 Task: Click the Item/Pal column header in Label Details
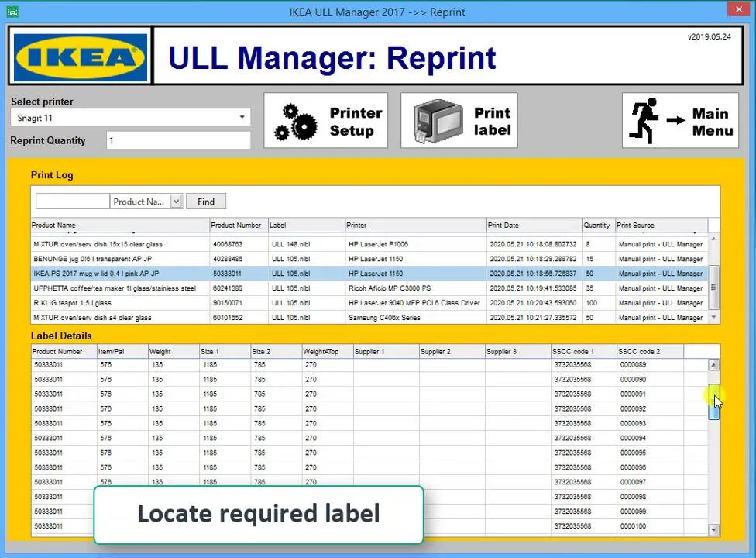pyautogui.click(x=122, y=352)
